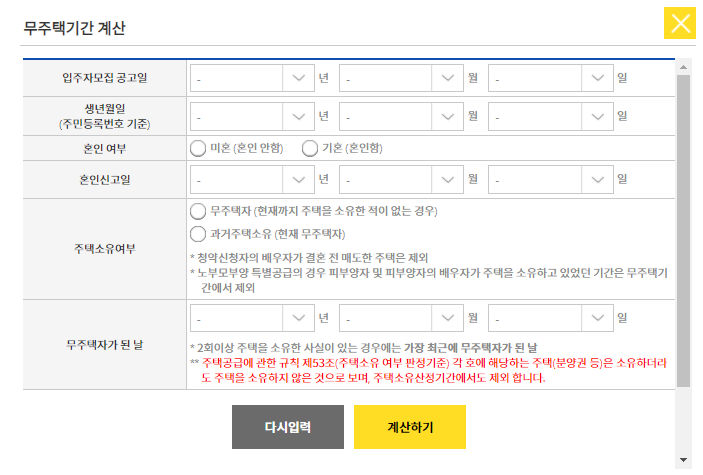
Task: Open the day dropdown for 무주택자가 된 날
Action: coord(551,318)
